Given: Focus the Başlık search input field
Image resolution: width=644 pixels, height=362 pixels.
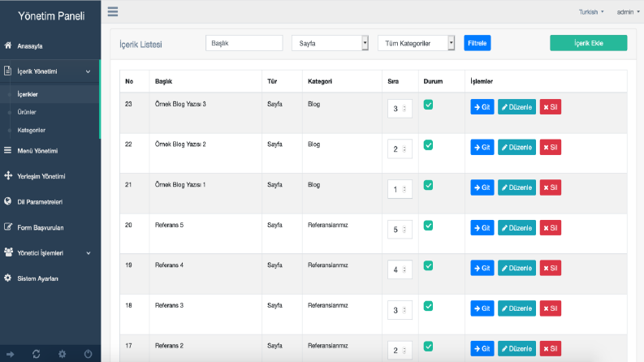Looking at the screenshot, I should (244, 43).
